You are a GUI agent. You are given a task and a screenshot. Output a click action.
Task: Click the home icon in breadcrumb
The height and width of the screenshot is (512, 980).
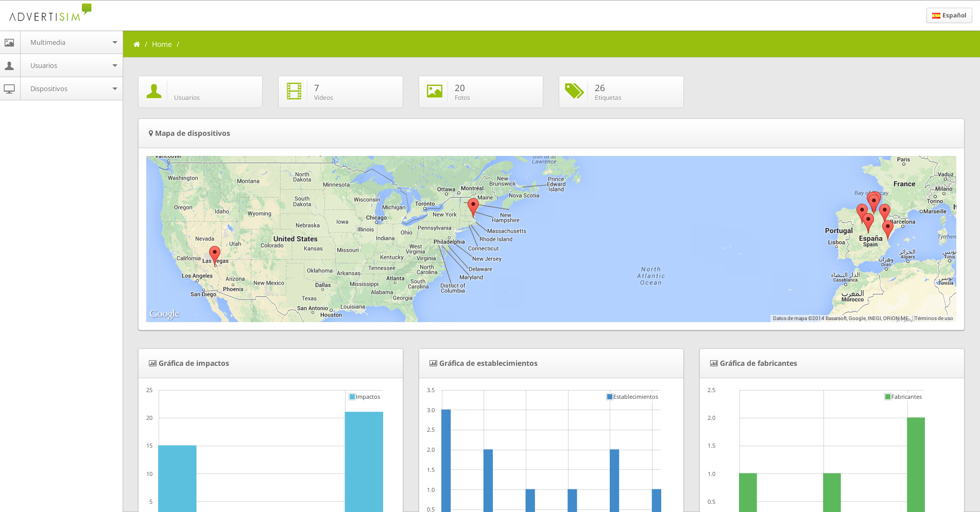click(x=136, y=44)
